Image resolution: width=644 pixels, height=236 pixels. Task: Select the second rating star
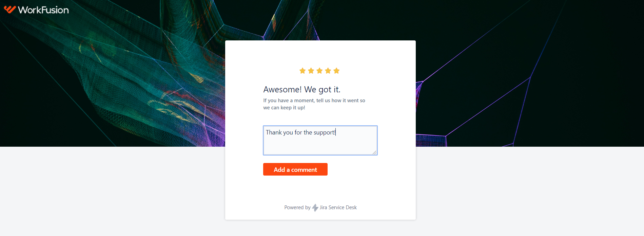point(311,71)
